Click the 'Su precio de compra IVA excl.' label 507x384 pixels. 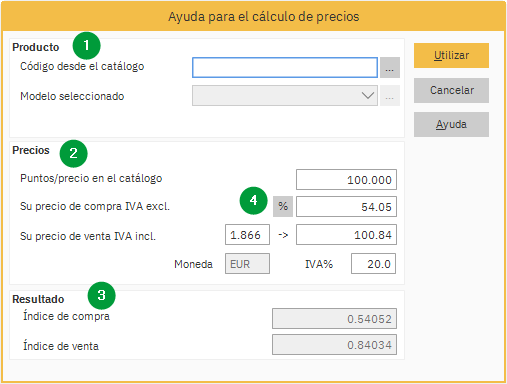tap(95, 206)
